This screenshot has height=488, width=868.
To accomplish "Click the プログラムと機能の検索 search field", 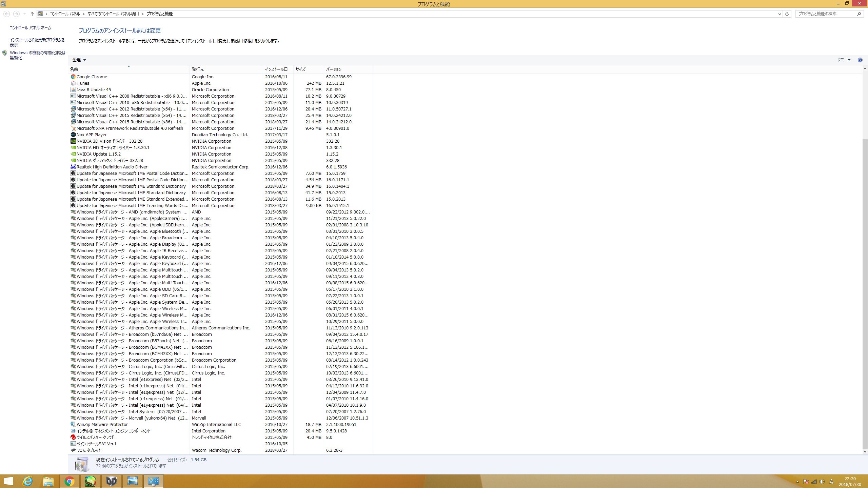I will point(826,14).
